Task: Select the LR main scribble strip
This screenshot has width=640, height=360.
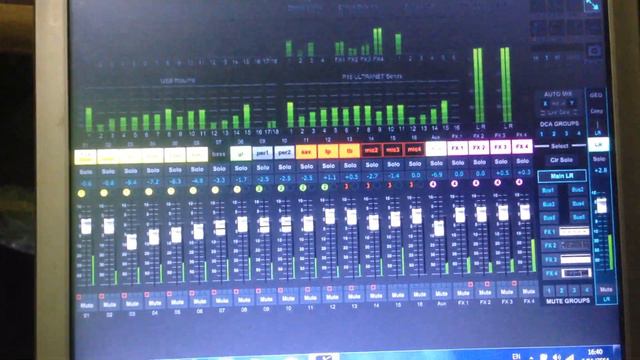Action: (598, 144)
